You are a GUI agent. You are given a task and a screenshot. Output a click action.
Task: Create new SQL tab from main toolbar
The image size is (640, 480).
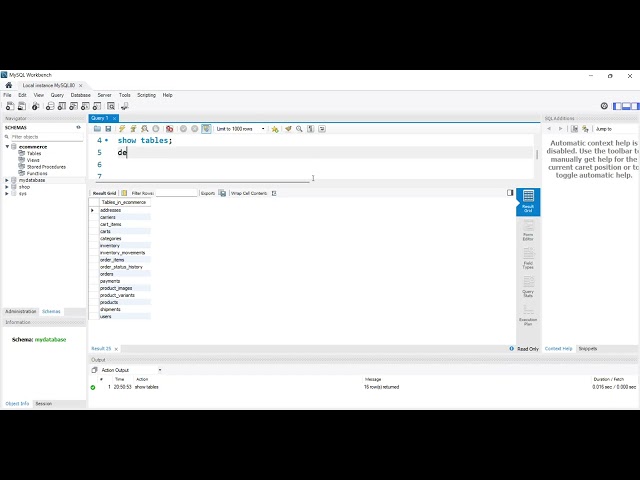[10, 106]
